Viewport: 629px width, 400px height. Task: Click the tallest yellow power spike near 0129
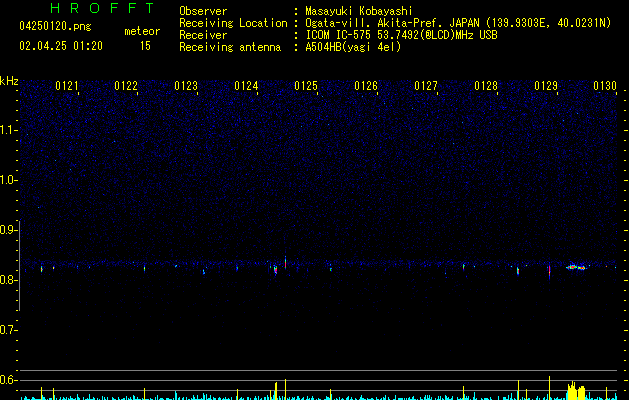tap(550, 388)
